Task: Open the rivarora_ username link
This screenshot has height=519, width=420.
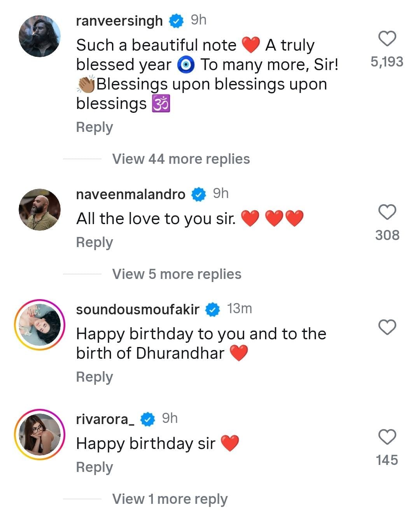Action: (105, 419)
